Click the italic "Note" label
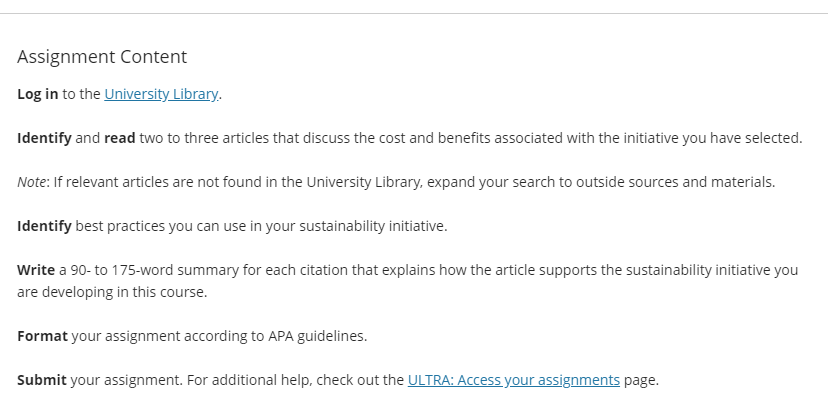The width and height of the screenshot is (828, 415). click(x=31, y=182)
